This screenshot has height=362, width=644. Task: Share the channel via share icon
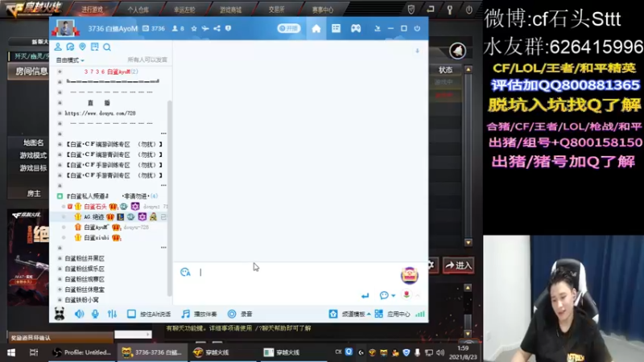(217, 28)
